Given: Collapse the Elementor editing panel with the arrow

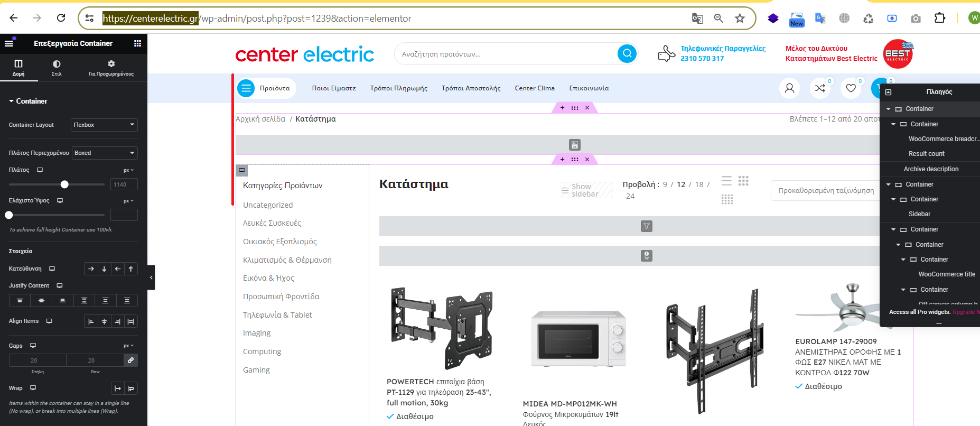Looking at the screenshot, I should pyautogui.click(x=151, y=277).
